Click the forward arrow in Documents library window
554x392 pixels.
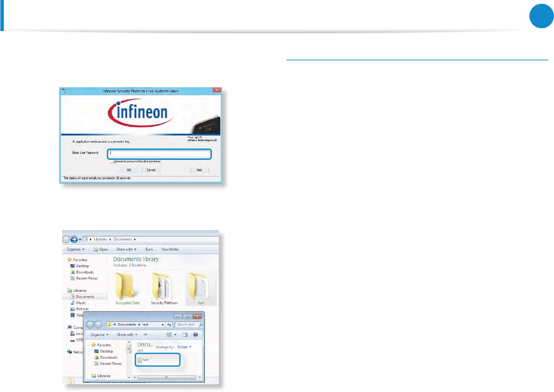[74, 239]
